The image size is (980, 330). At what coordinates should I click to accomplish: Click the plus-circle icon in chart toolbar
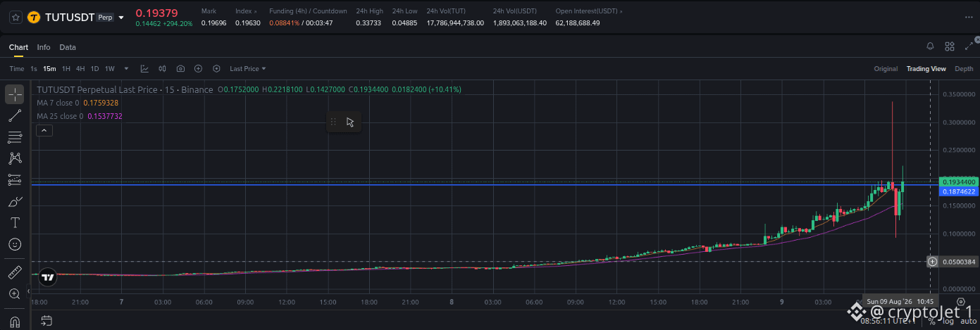click(199, 68)
